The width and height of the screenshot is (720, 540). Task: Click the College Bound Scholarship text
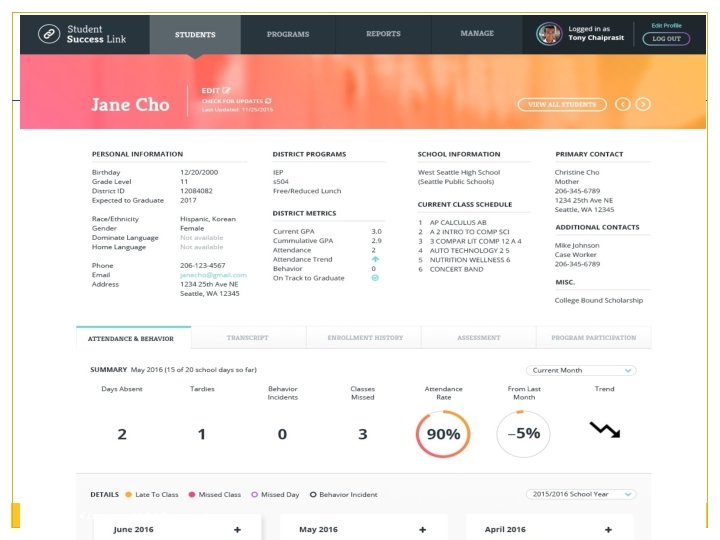tap(599, 300)
